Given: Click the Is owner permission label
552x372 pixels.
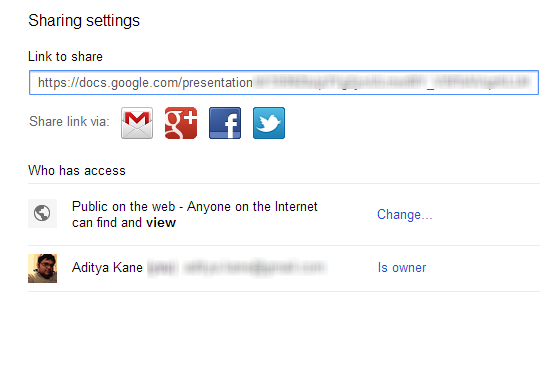Looking at the screenshot, I should pyautogui.click(x=402, y=268).
